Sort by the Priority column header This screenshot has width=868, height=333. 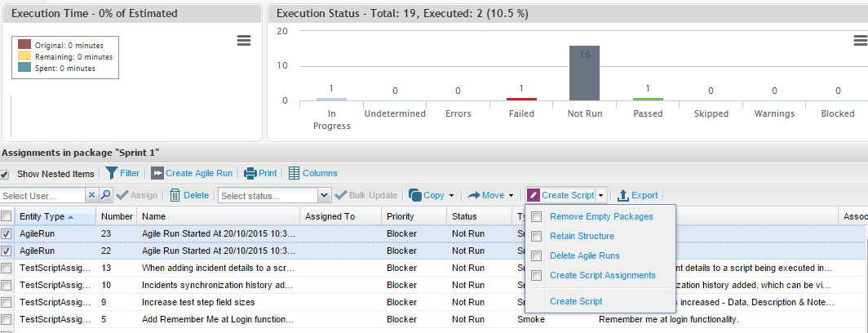coord(401,216)
